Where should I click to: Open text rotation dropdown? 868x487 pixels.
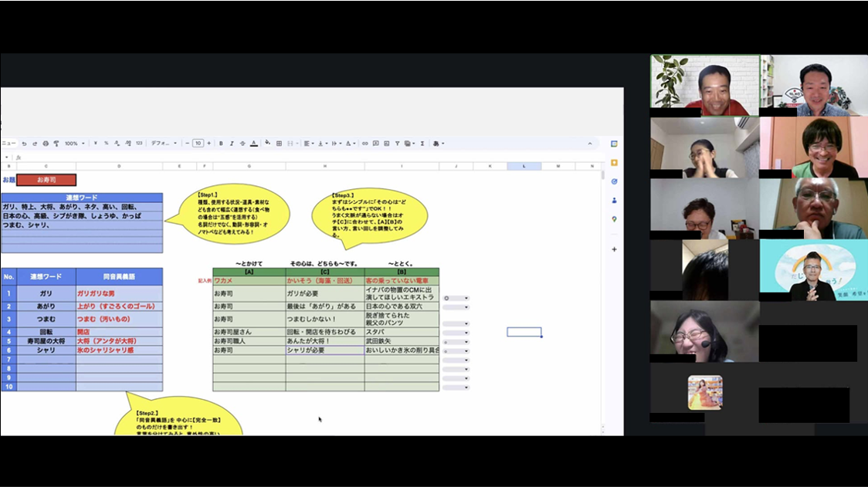pyautogui.click(x=350, y=144)
